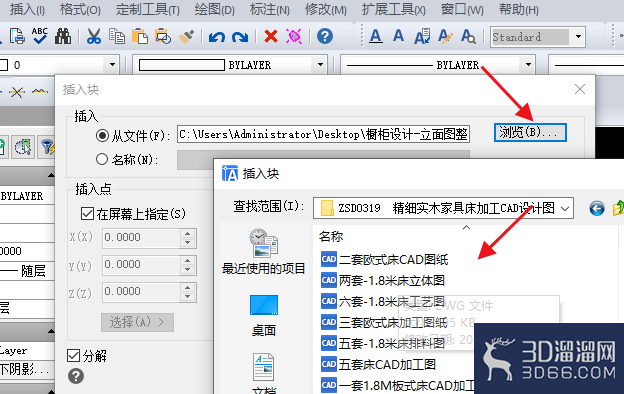Open the Standard text style dropdown
Image resolution: width=624 pixels, height=394 pixels.
pos(578,37)
